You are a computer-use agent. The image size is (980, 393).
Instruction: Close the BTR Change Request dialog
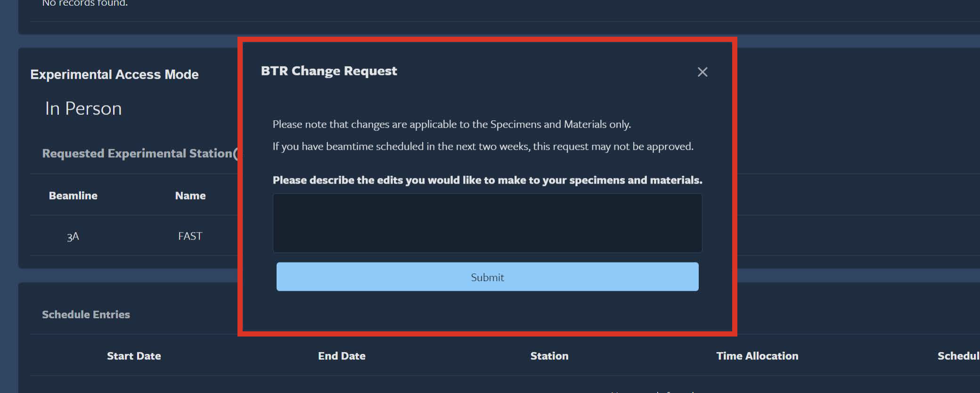702,72
